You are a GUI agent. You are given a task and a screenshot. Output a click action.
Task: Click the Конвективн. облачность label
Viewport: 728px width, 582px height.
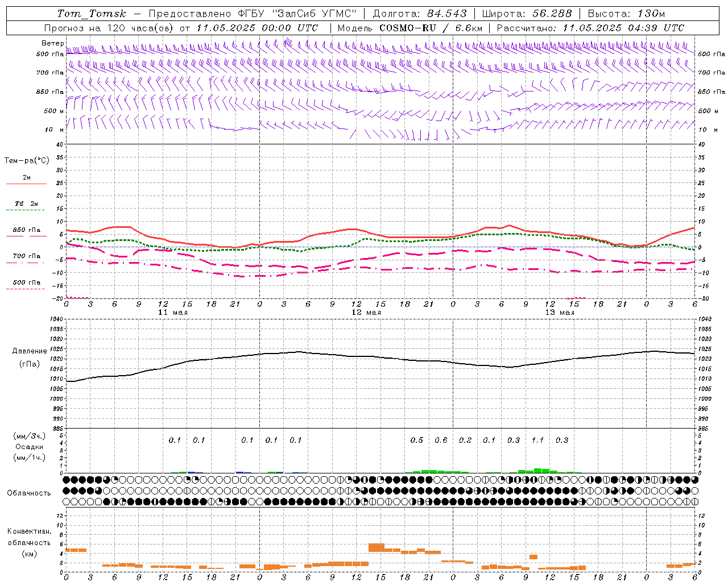[x=29, y=537]
